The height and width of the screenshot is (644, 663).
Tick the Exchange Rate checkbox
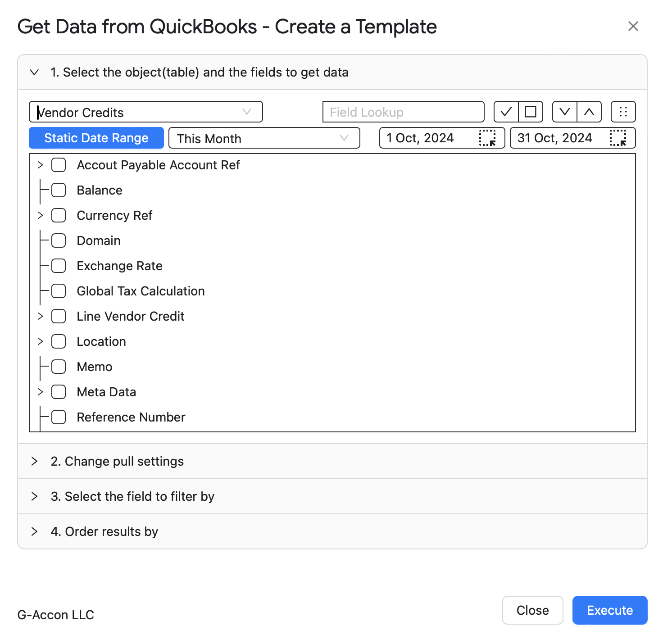pos(59,266)
